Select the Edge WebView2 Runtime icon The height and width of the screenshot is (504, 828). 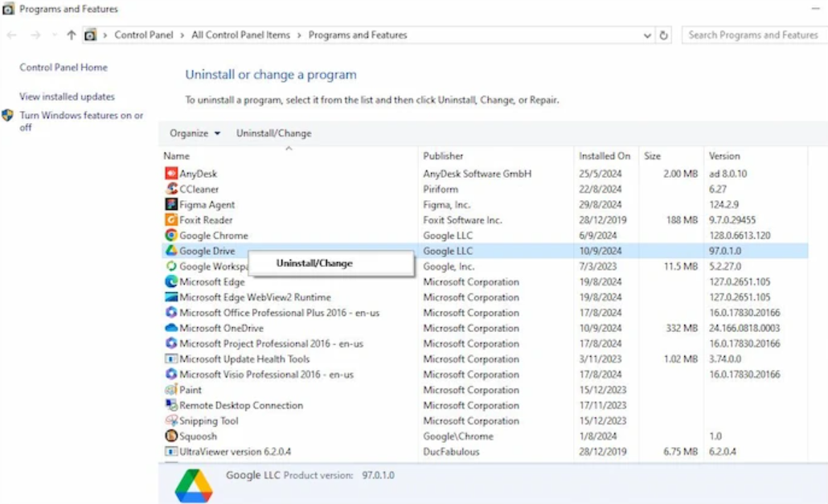tap(171, 297)
